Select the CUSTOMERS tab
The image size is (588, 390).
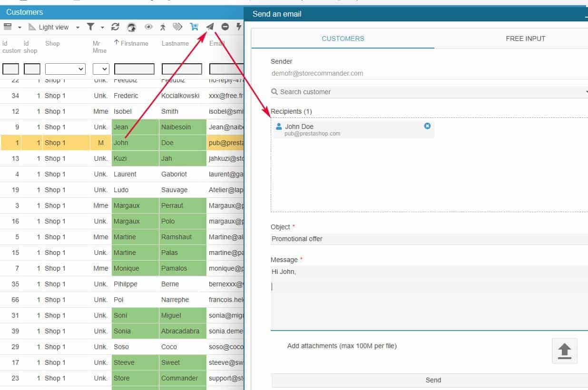343,39
